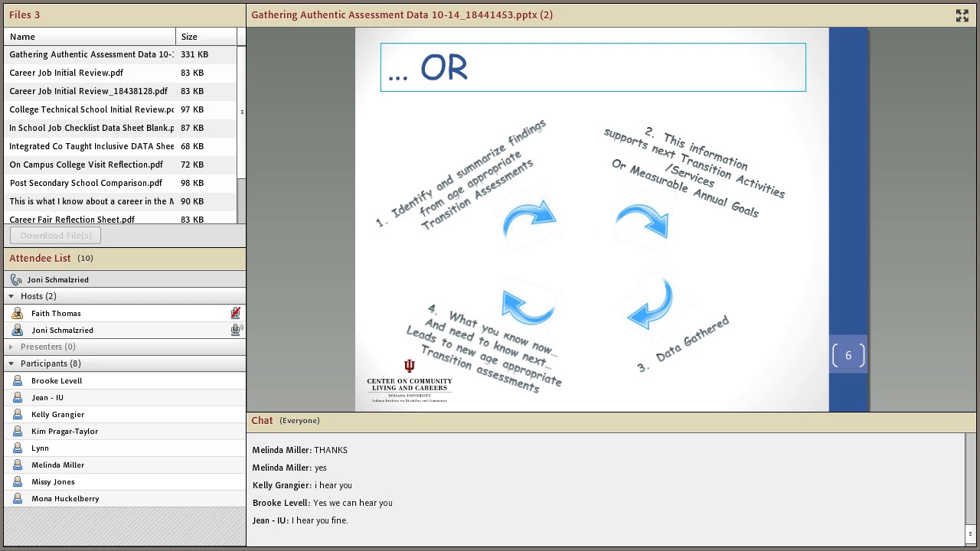The width and height of the screenshot is (980, 551).
Task: Select Integrated Co Taught Inclusive DATA file
Action: pyautogui.click(x=120, y=146)
